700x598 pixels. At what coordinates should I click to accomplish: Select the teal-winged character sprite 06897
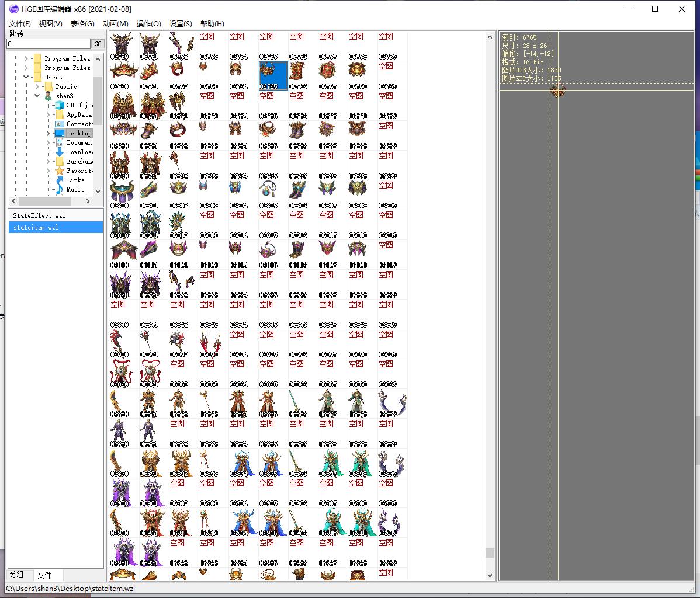click(x=332, y=464)
